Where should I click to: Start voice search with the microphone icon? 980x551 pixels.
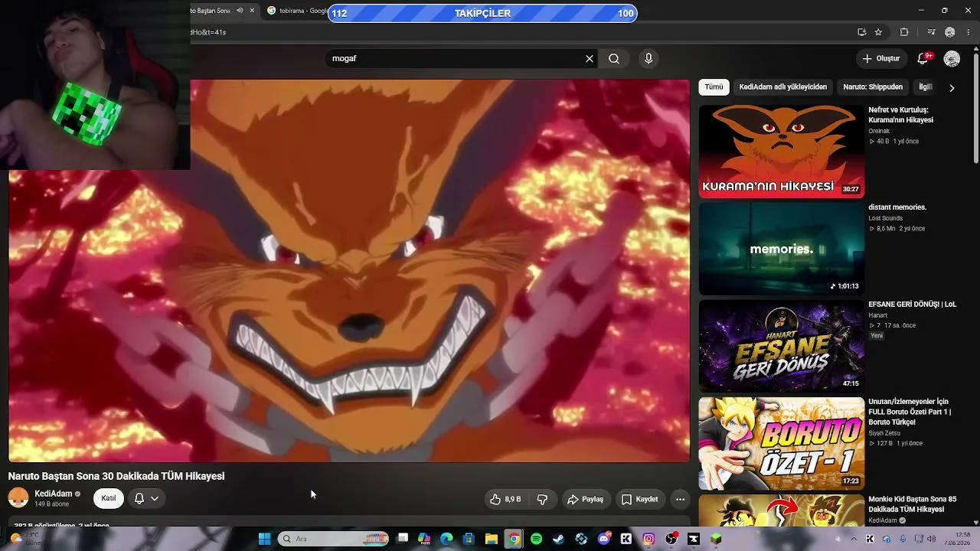coord(648,59)
